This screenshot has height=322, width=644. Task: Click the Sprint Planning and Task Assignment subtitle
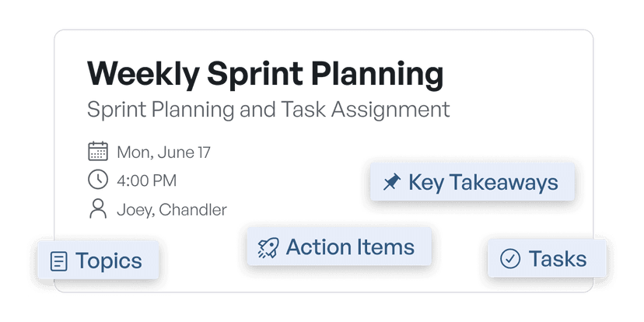pos(268,110)
